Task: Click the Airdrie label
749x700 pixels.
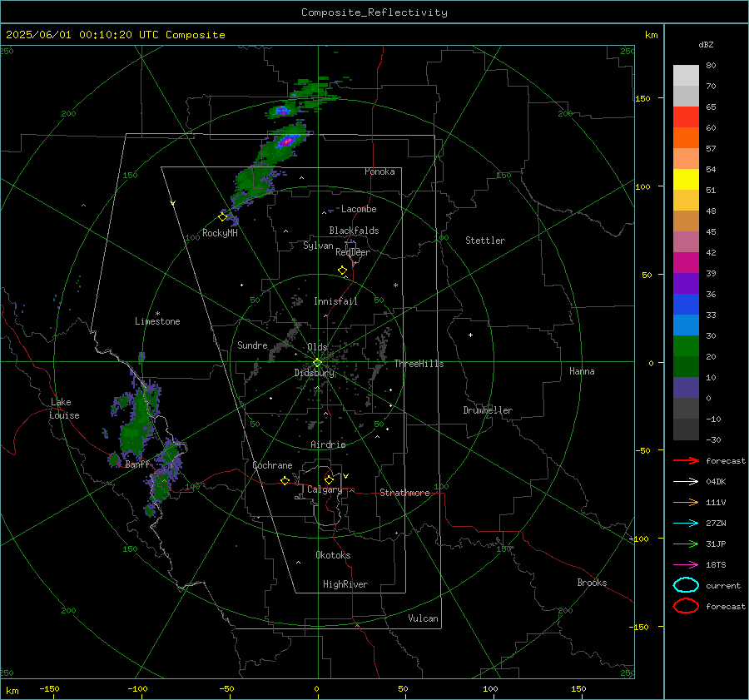Action: (x=328, y=444)
